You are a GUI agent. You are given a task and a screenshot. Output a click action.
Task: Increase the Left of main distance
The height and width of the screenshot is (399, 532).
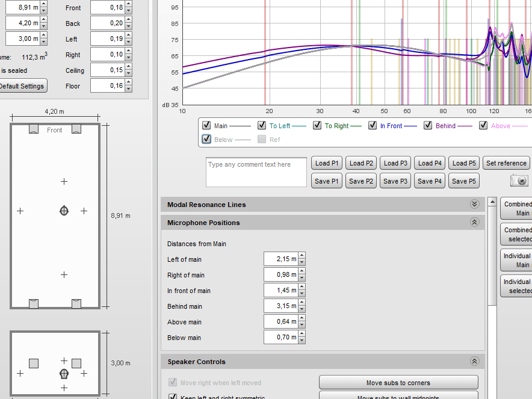pos(302,255)
